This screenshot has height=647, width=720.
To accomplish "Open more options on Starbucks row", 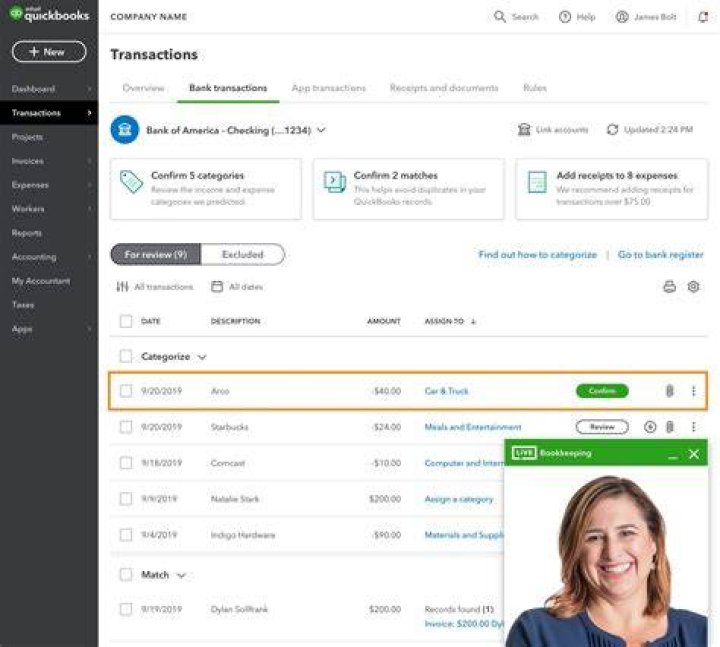I will pos(693,427).
